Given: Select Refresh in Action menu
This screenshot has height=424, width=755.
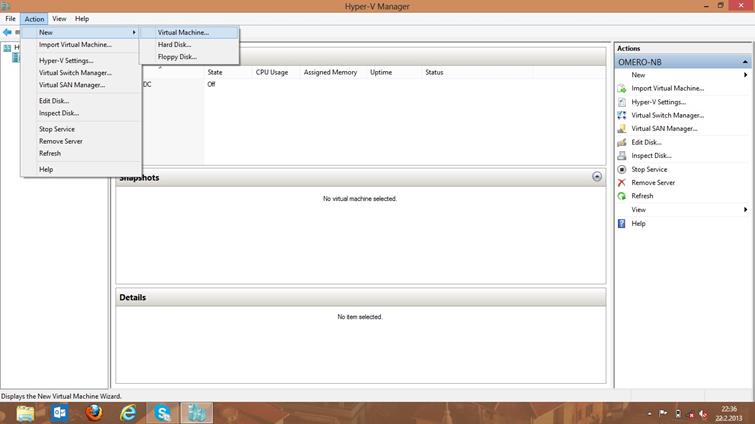Looking at the screenshot, I should click(81, 153).
